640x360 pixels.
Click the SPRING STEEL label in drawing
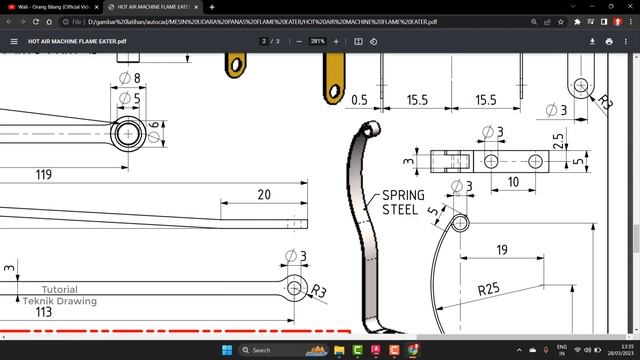pyautogui.click(x=403, y=202)
